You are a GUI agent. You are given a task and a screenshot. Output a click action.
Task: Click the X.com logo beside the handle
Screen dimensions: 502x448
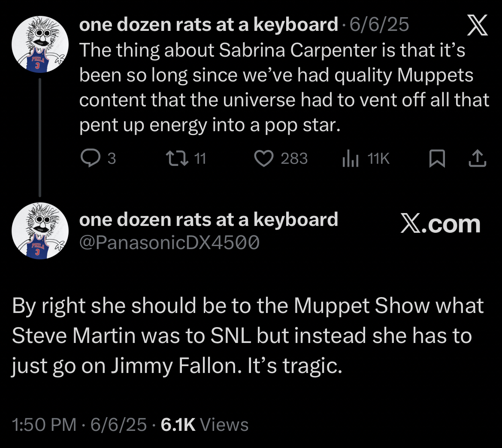[440, 224]
